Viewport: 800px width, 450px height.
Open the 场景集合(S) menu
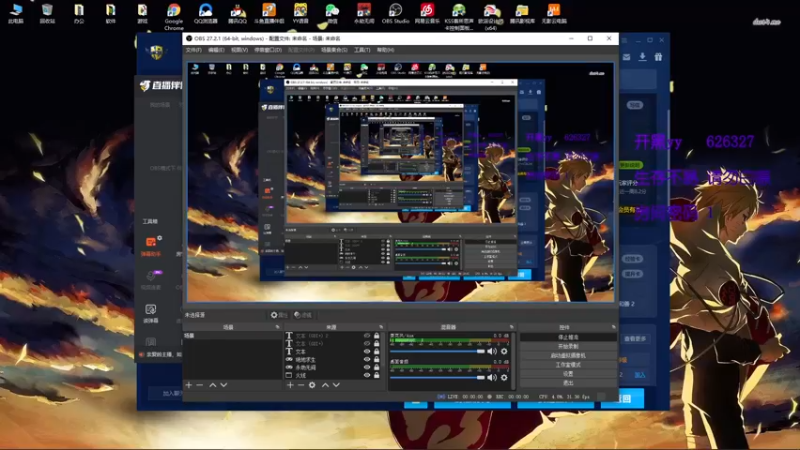point(334,50)
